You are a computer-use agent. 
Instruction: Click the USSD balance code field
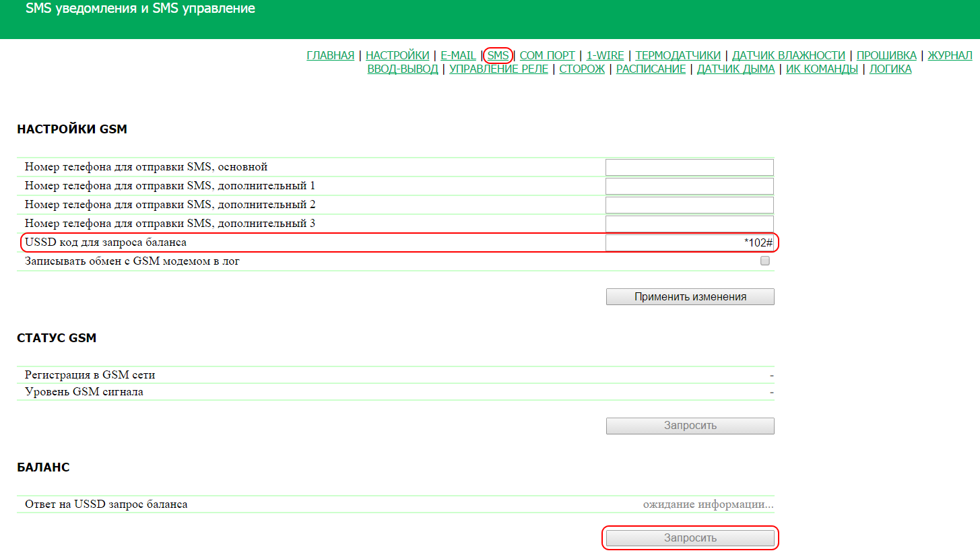click(x=689, y=242)
